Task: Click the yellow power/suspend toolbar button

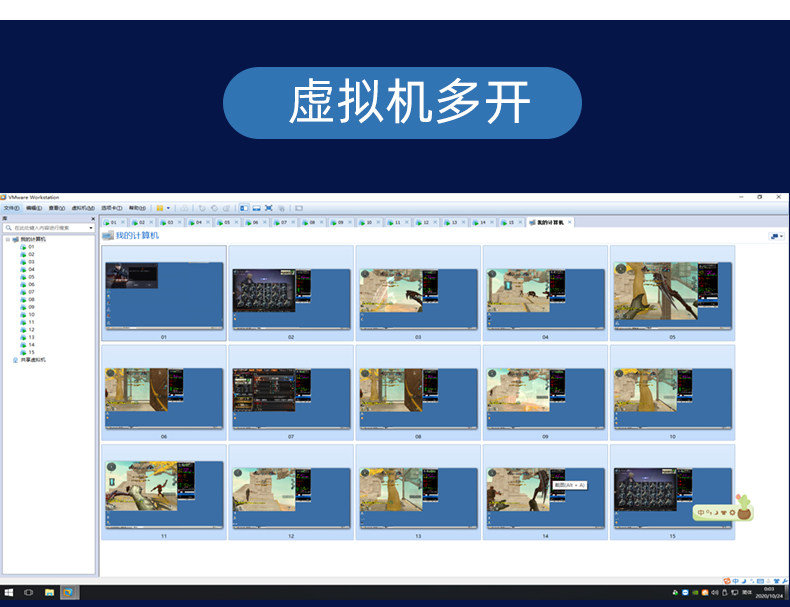Action: tap(160, 208)
